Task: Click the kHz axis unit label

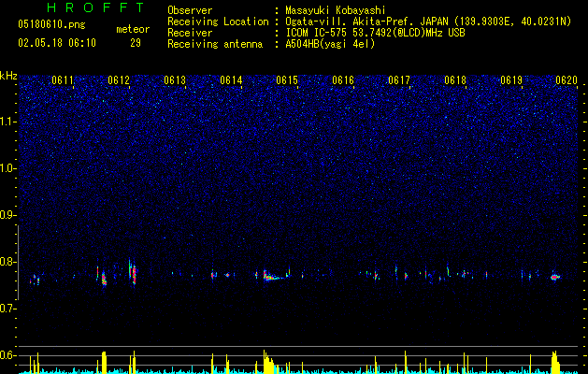Action: (x=8, y=76)
